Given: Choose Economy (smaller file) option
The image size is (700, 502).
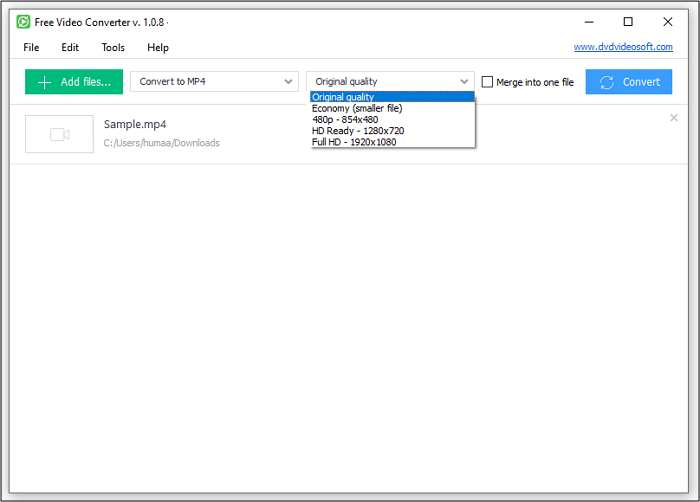Looking at the screenshot, I should point(357,108).
